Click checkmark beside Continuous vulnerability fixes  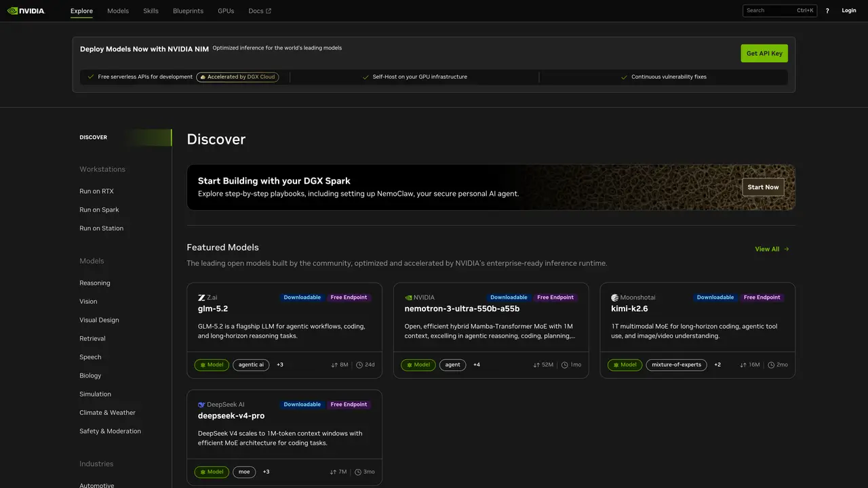[625, 77]
